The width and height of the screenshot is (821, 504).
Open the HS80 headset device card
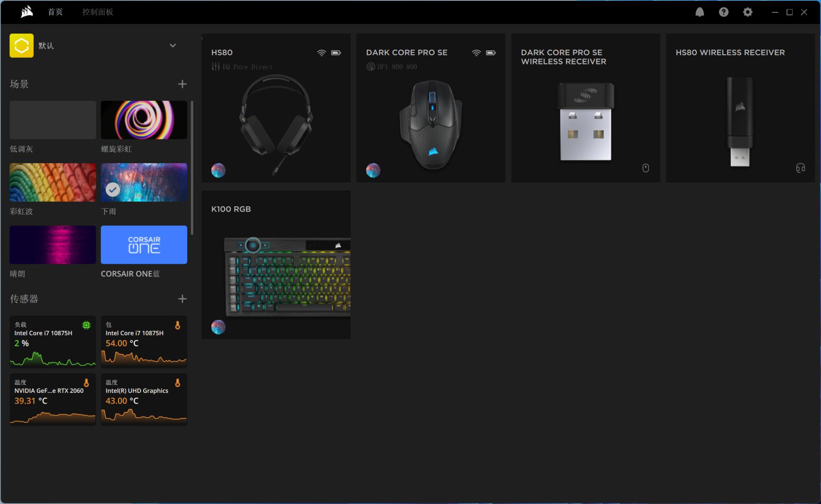276,108
